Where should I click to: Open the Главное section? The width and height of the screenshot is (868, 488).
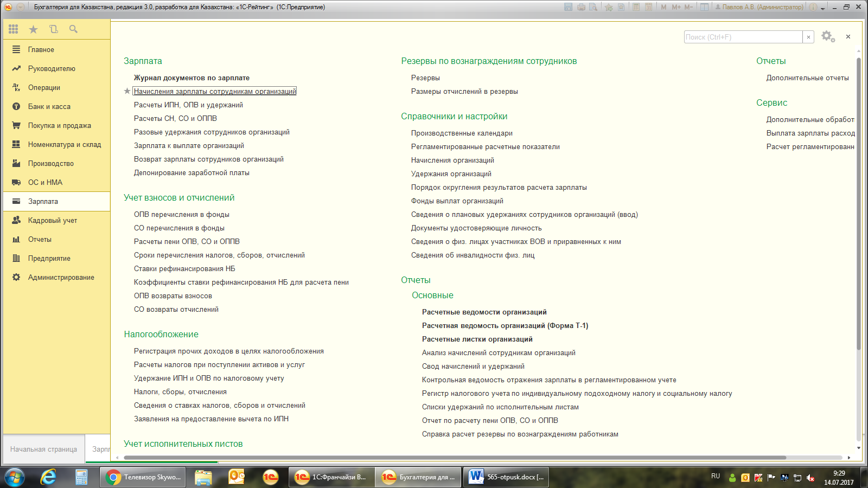coord(56,49)
